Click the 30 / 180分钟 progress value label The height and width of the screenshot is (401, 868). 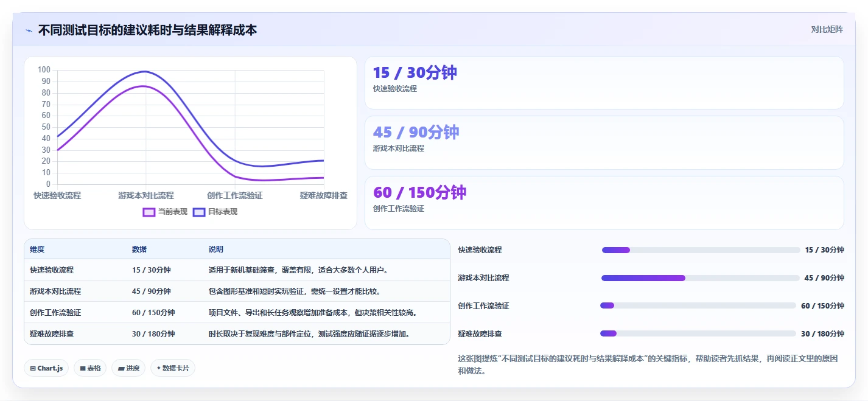click(x=822, y=334)
